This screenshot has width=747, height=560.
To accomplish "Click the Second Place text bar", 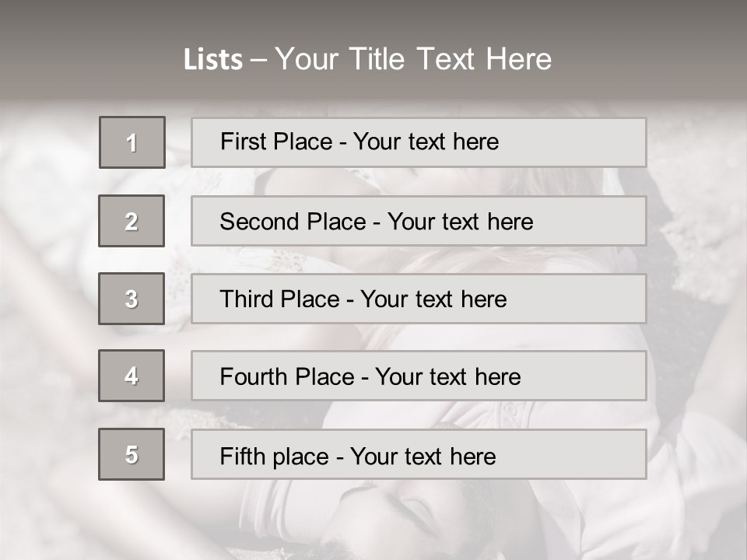I will point(419,221).
